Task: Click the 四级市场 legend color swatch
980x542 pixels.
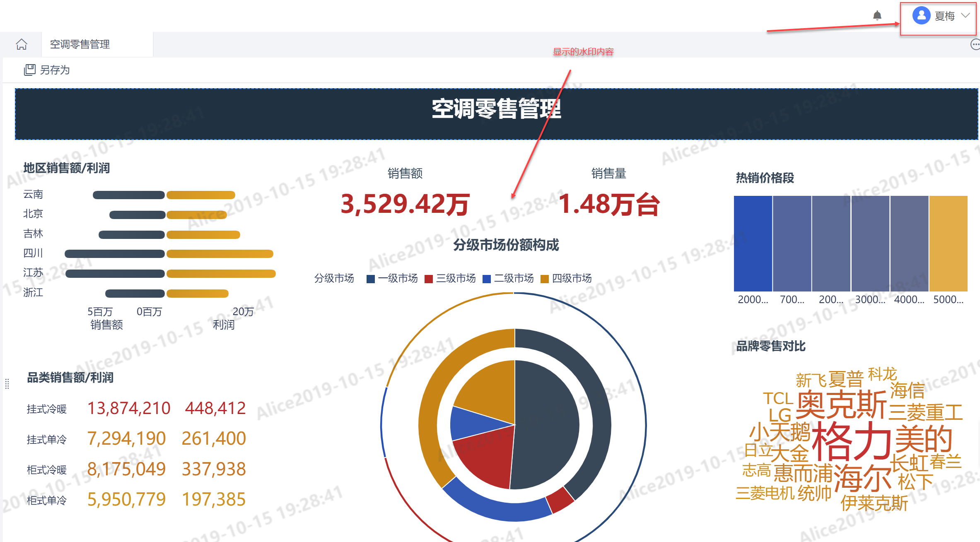Action: pyautogui.click(x=545, y=279)
